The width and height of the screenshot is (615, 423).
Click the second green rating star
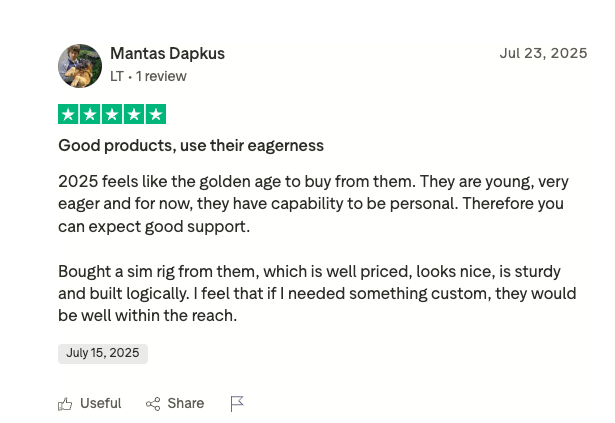[90, 114]
